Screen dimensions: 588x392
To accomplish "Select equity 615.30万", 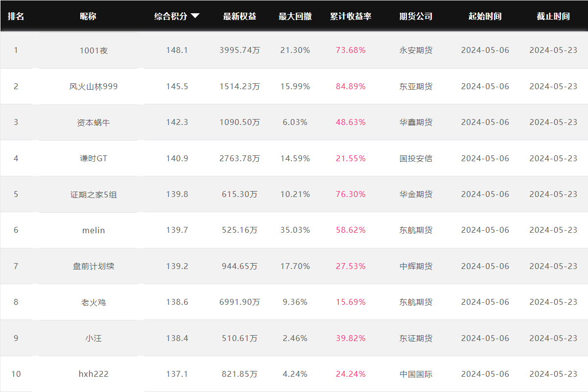I will (239, 194).
